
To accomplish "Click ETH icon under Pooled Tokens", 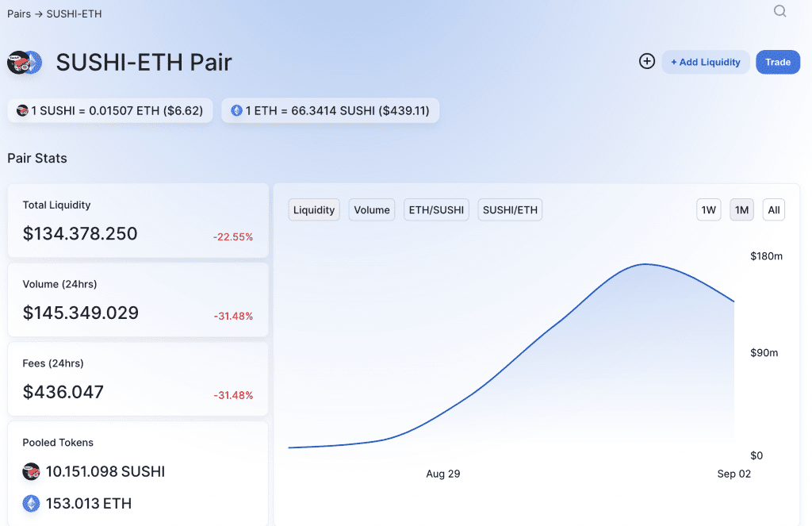I will coord(31,503).
